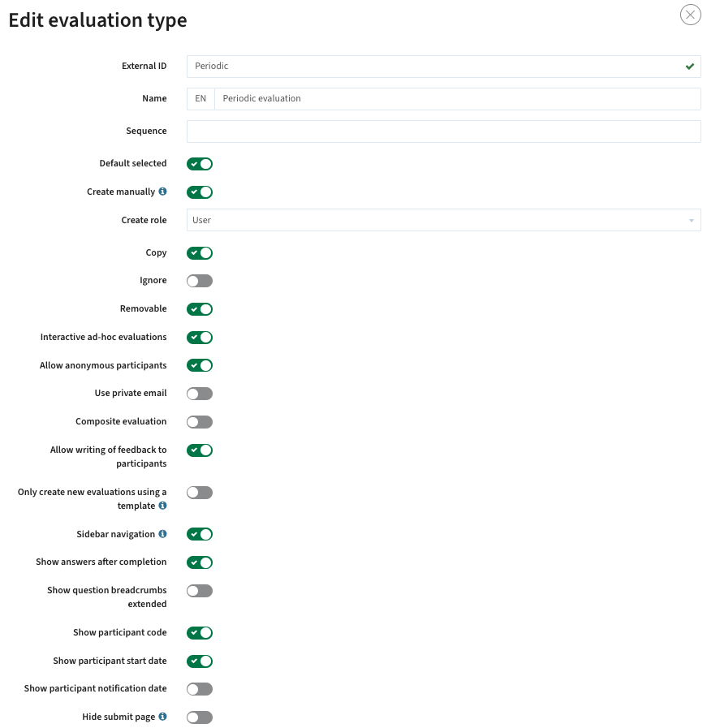Enable Show participant notification date toggle
The image size is (707, 728).
(x=200, y=689)
